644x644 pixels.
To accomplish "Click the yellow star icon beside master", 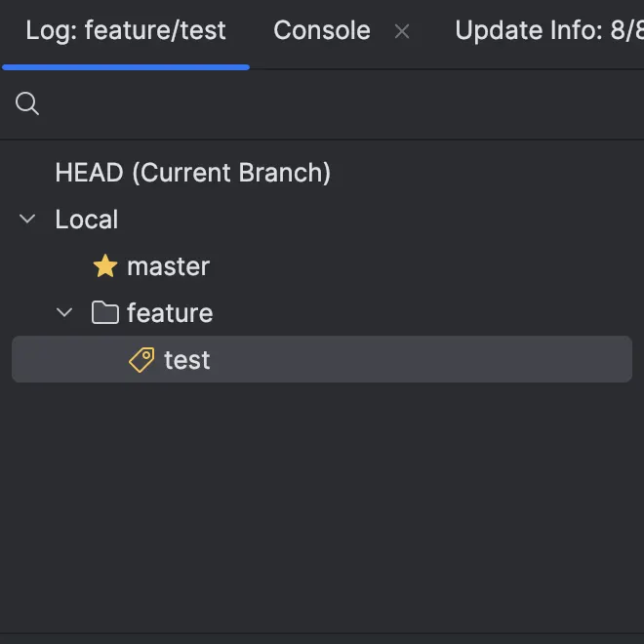I will point(104,266).
